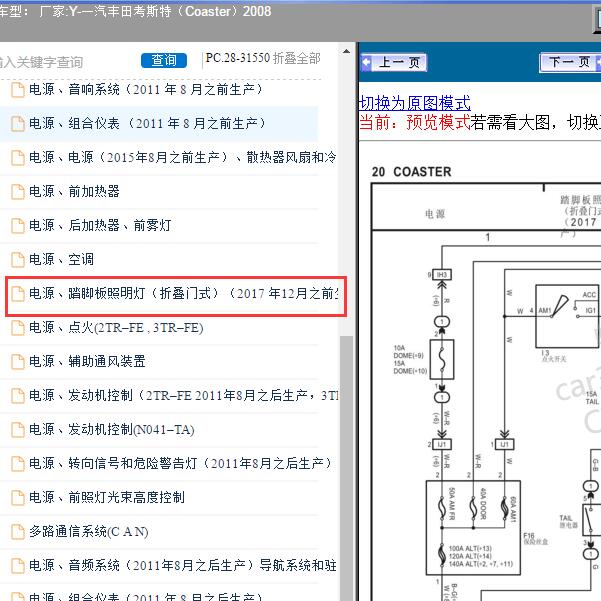Image resolution: width=601 pixels, height=601 pixels.
Task: Open 电源、发动机控制（2TR-FE 2011年8月之后生产）
Action: [184, 395]
